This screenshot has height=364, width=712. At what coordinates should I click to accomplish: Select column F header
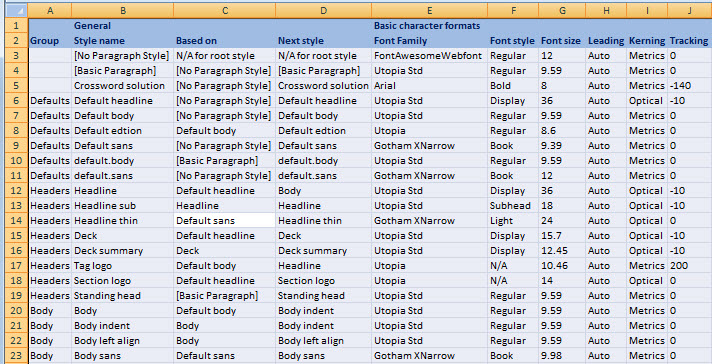click(x=513, y=10)
